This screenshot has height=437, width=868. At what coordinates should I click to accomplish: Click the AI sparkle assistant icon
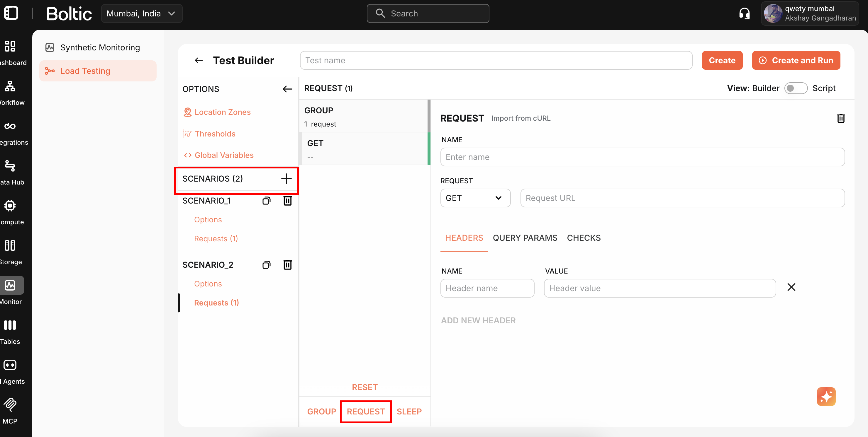point(826,397)
